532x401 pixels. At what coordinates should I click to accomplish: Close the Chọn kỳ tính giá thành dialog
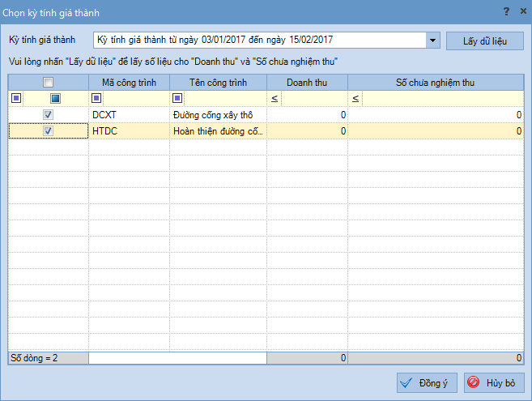point(521,11)
